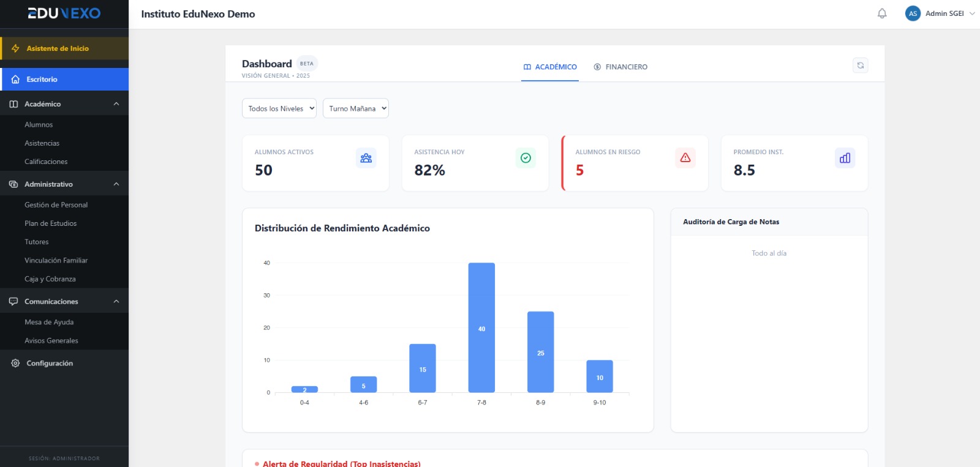Open Configuración from the sidebar

tap(50, 364)
